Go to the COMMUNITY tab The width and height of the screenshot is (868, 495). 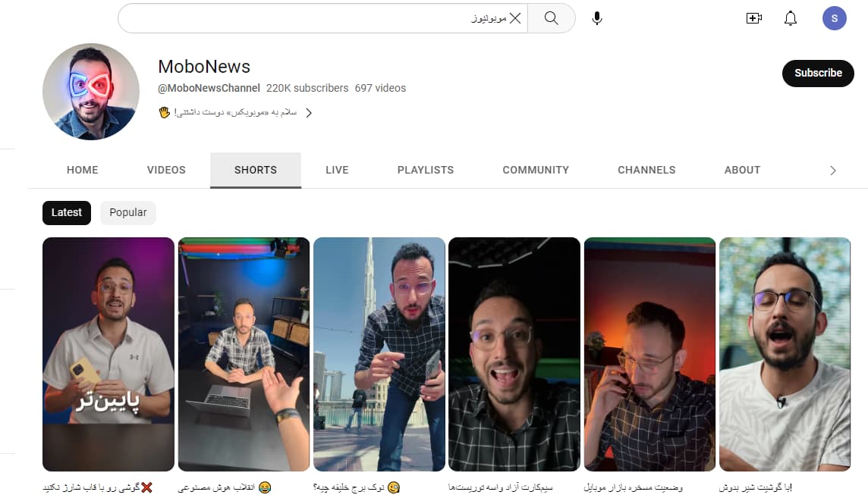click(536, 170)
